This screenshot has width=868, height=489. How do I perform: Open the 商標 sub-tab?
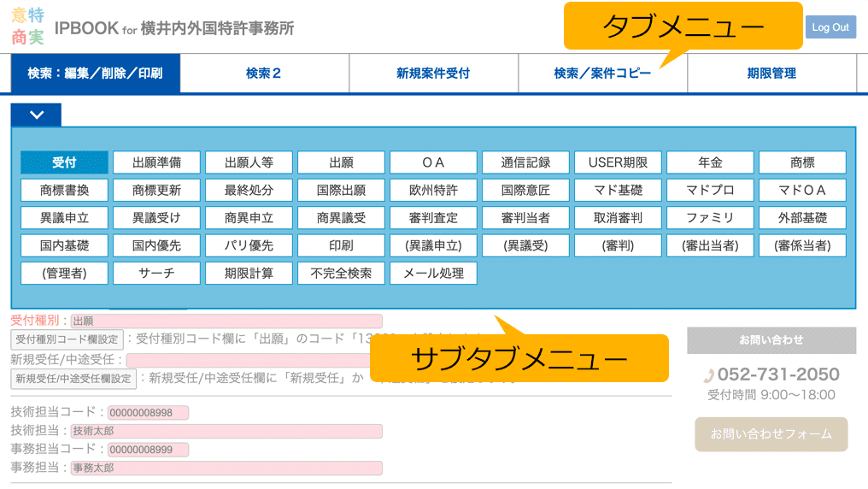(x=803, y=162)
